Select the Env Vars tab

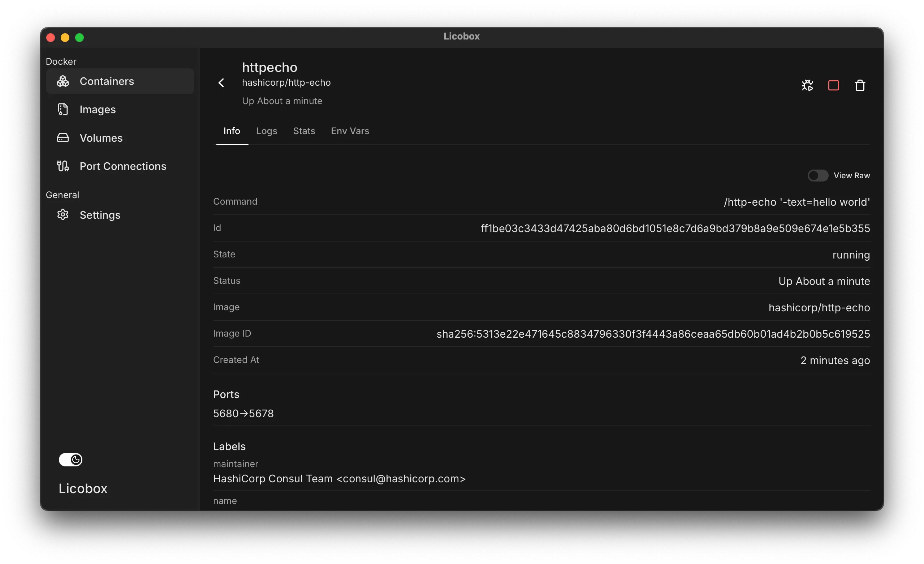click(x=350, y=131)
